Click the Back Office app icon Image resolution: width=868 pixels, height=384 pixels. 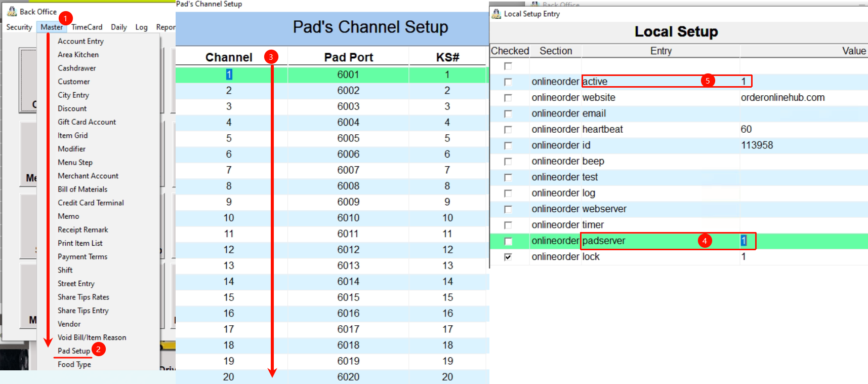(x=12, y=12)
